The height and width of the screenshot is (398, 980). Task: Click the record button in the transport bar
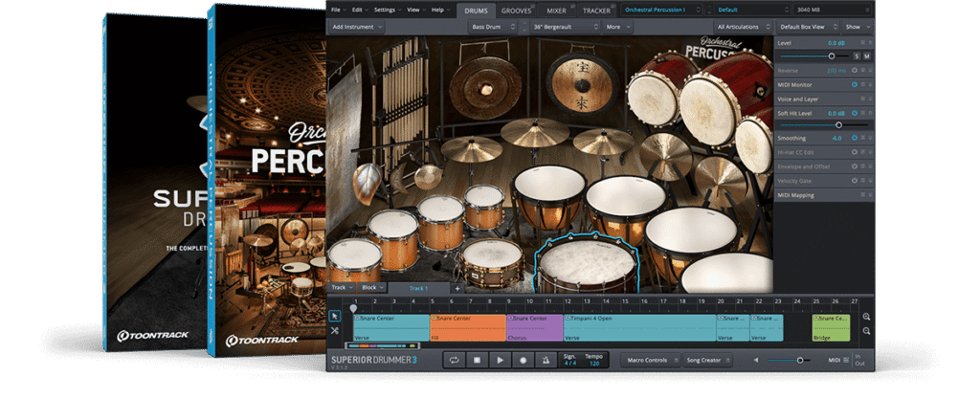point(523,360)
